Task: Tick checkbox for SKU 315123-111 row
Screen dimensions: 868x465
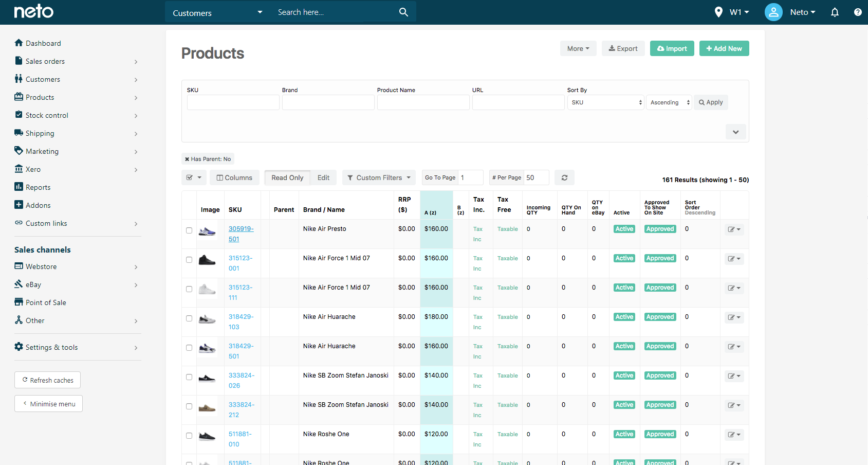Action: click(189, 289)
